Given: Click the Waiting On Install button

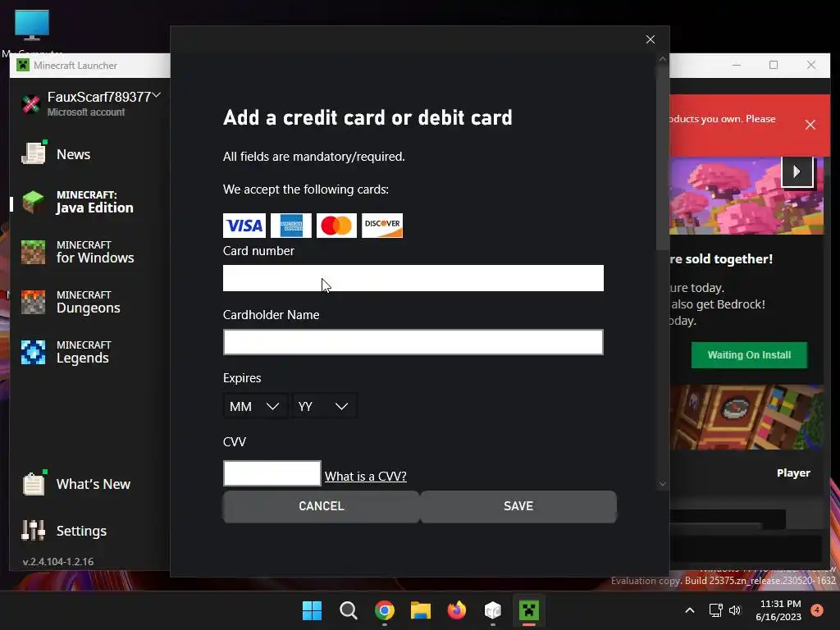Looking at the screenshot, I should (749, 355).
